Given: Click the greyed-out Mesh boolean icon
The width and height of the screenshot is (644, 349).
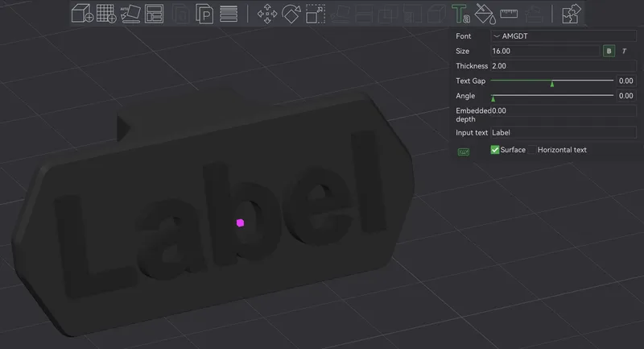Looking at the screenshot, I should (388, 14).
